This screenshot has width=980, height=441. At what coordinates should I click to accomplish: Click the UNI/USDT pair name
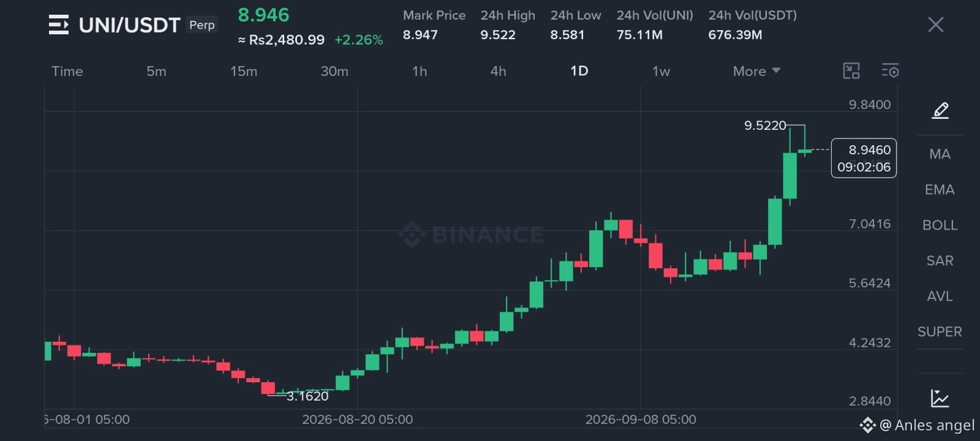coord(130,25)
